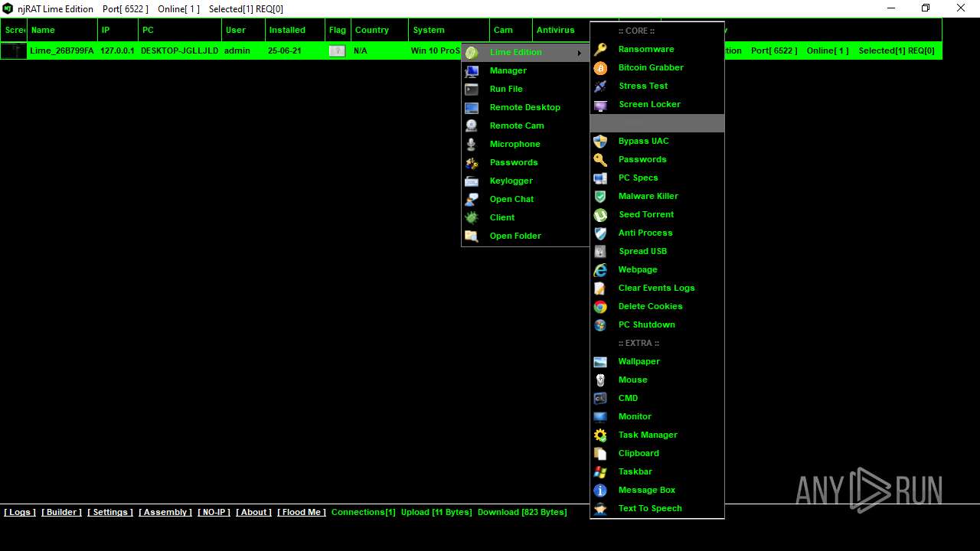Click the Spread USB drive icon

click(601, 251)
